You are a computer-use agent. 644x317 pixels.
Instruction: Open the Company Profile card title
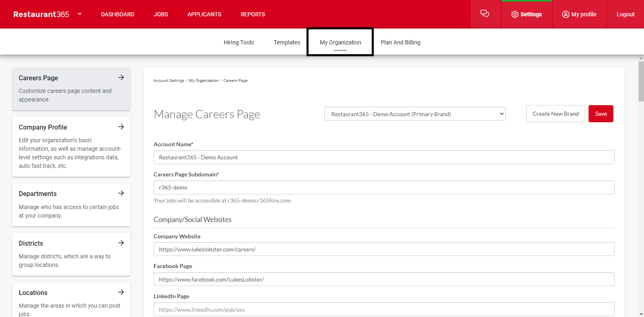click(43, 127)
